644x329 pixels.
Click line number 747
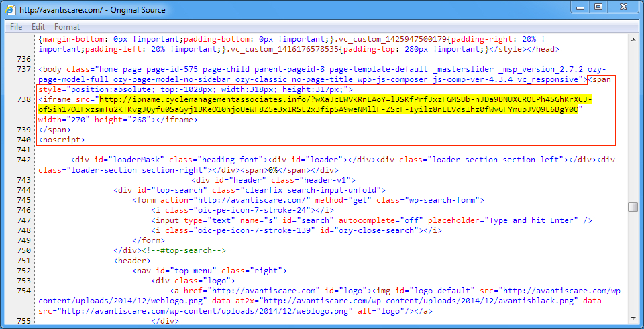(23, 220)
